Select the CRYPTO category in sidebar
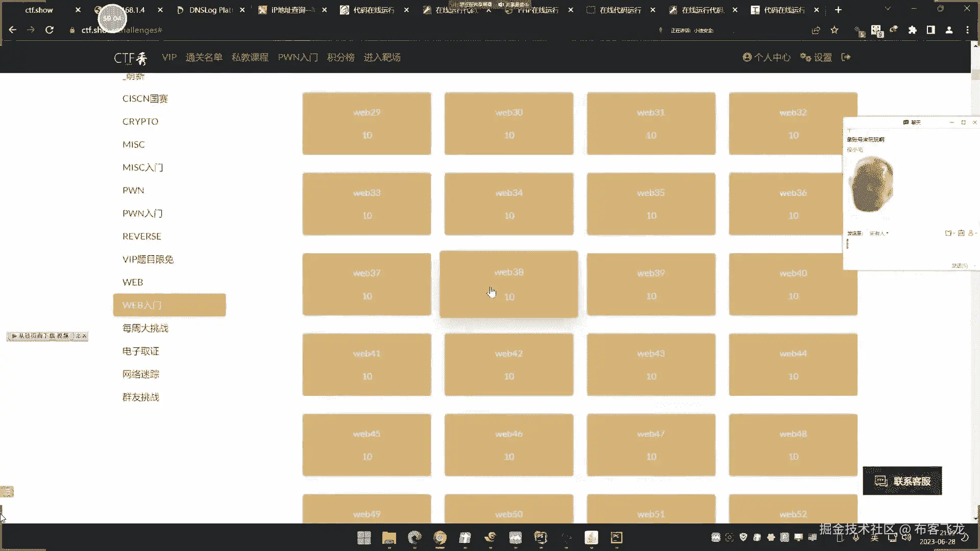The width and height of the screenshot is (980, 551). [x=140, y=121]
